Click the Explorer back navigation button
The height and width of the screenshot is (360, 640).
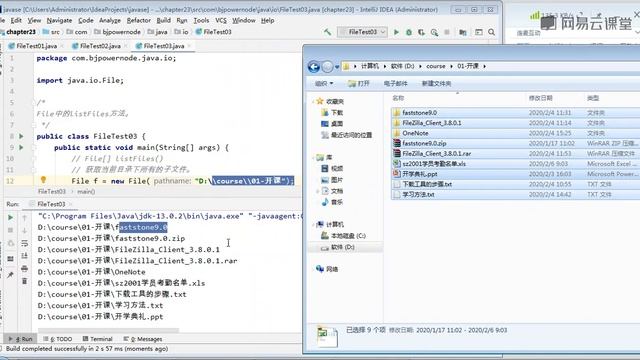coord(313,67)
